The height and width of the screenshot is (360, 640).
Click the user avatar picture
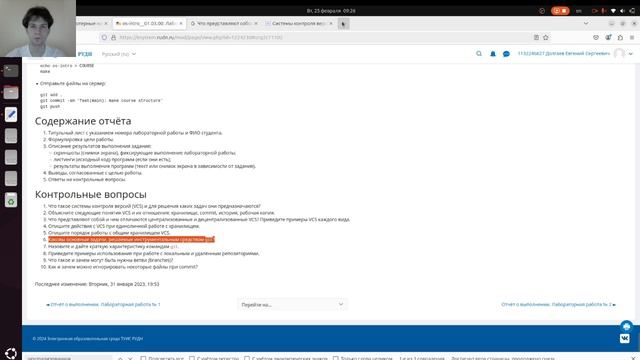point(619,53)
